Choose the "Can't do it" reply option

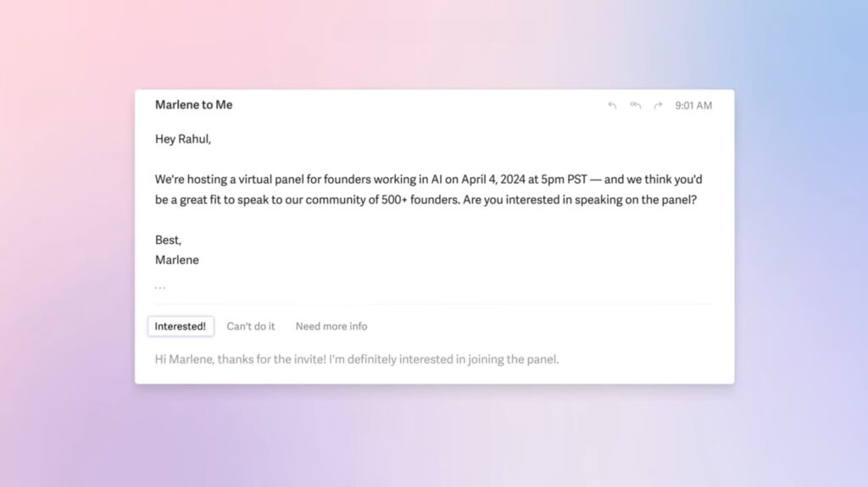250,327
